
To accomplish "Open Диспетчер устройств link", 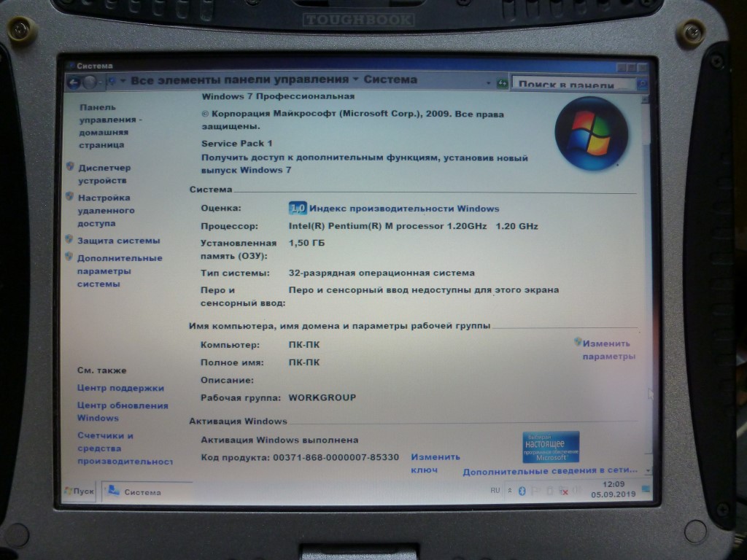I will coord(104,174).
